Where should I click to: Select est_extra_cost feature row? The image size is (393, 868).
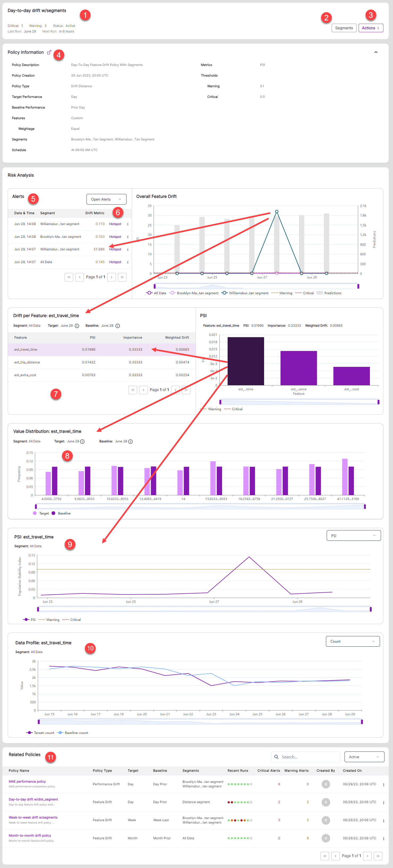tap(102, 375)
